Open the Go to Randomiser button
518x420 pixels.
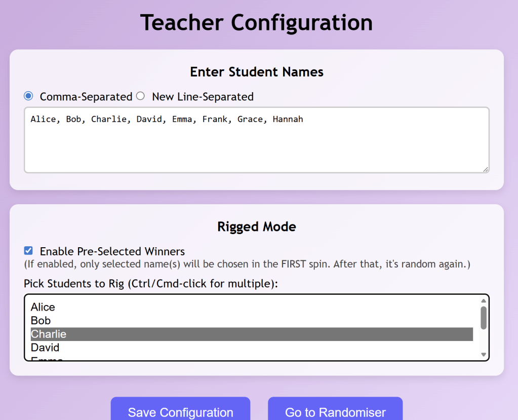335,411
